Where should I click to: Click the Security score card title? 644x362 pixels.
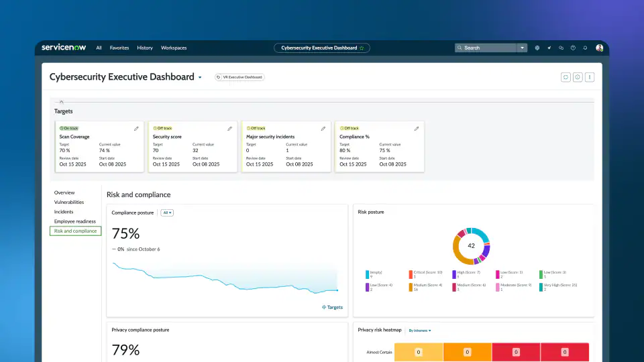pos(167,137)
